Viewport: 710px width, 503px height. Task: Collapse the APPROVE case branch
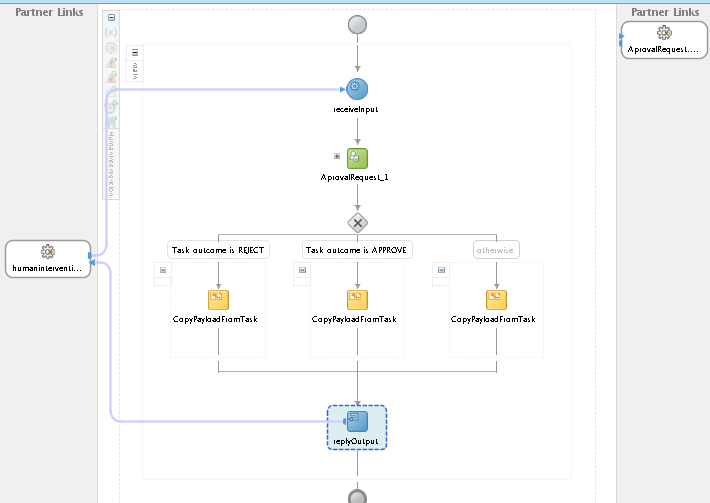[x=302, y=270]
